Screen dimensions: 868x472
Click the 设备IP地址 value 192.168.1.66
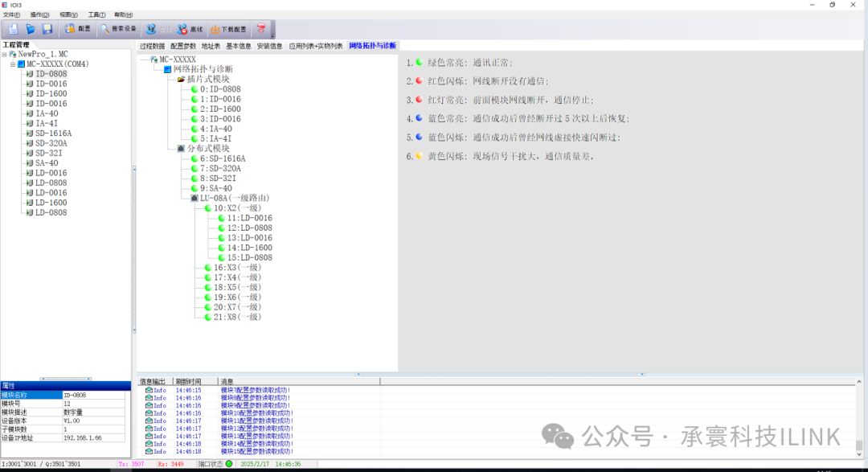click(x=93, y=437)
